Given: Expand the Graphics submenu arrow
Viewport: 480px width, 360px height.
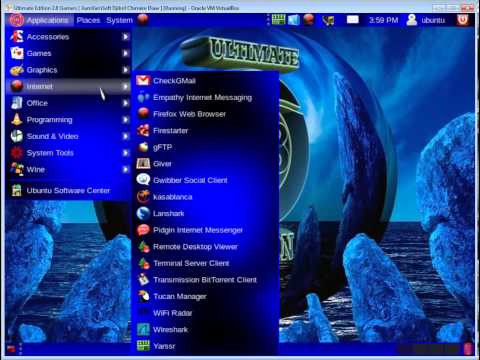Looking at the screenshot, I should (x=125, y=70).
